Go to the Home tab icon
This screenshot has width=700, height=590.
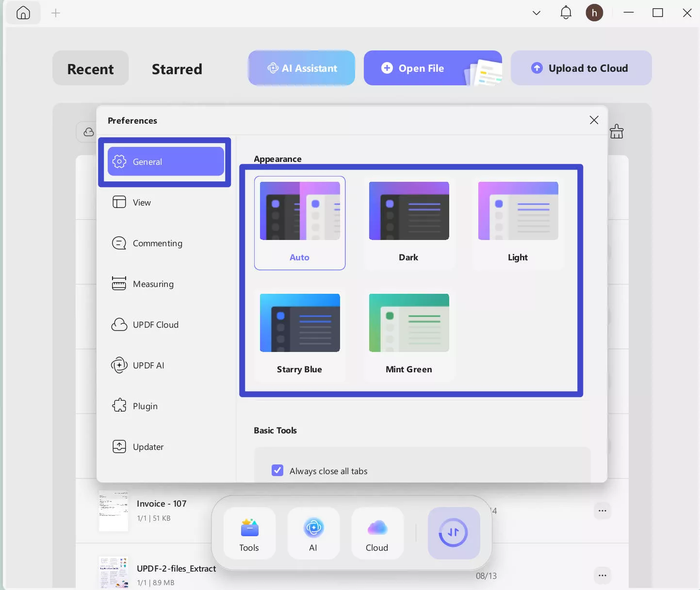click(x=23, y=13)
